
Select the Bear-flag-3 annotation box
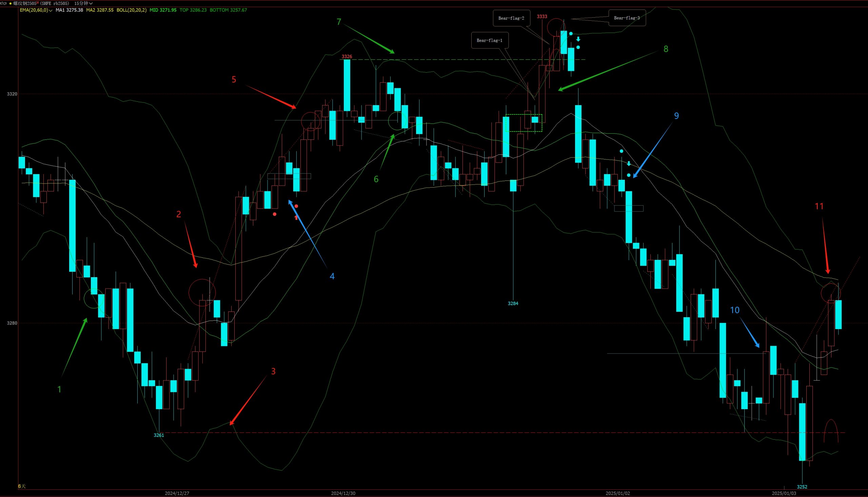(627, 18)
